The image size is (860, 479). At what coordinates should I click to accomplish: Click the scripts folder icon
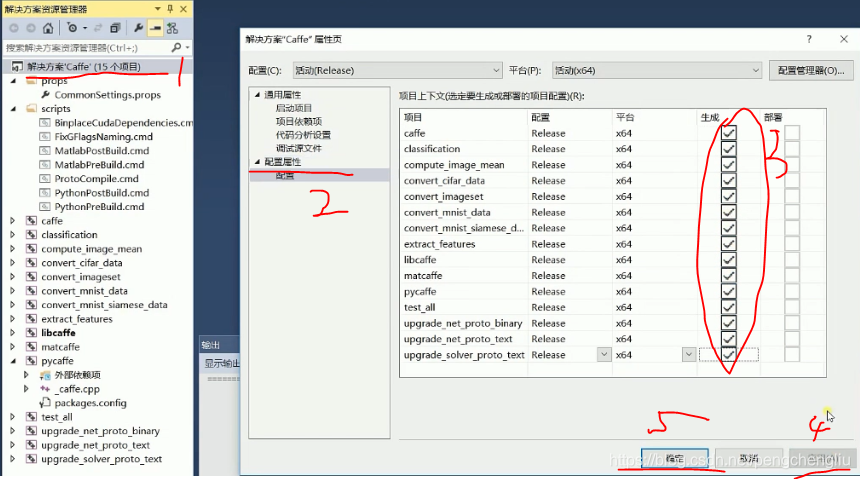[32, 109]
